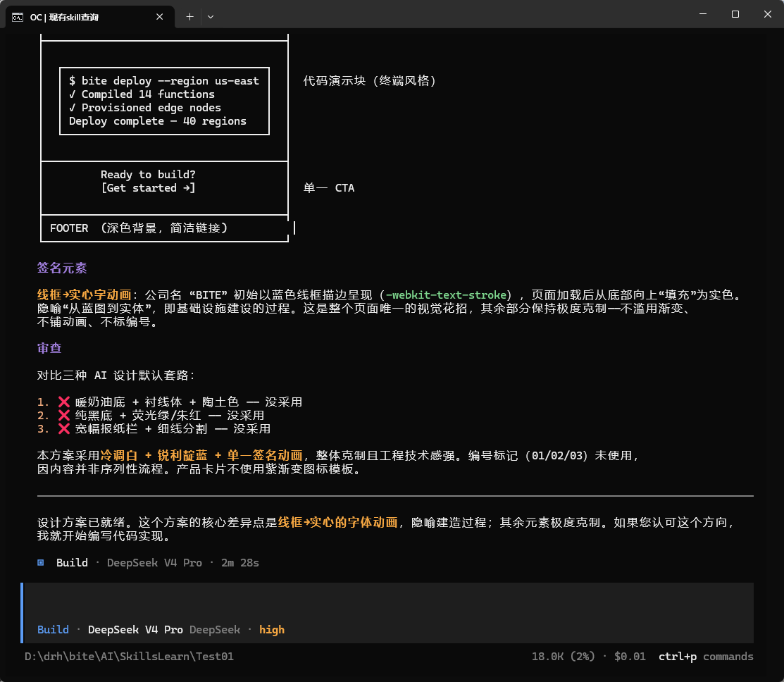Click the '单一 CTA' annotation

tap(328, 188)
